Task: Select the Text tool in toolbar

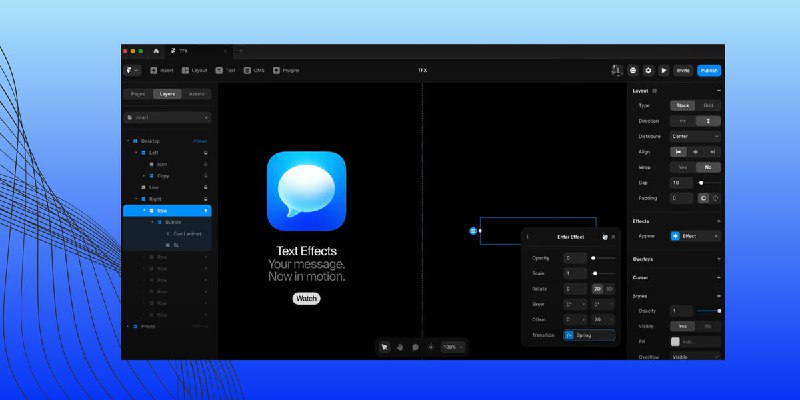Action: coord(226,70)
